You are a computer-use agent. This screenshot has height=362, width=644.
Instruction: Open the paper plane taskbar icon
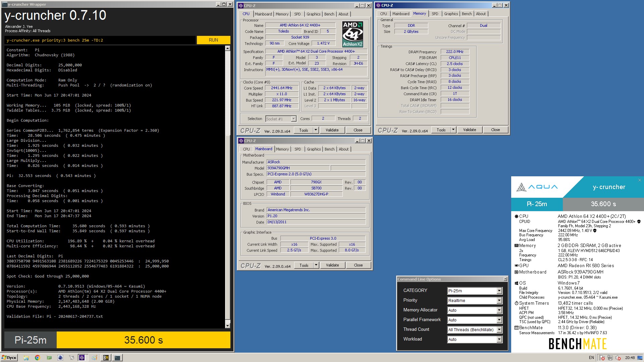click(x=71, y=358)
